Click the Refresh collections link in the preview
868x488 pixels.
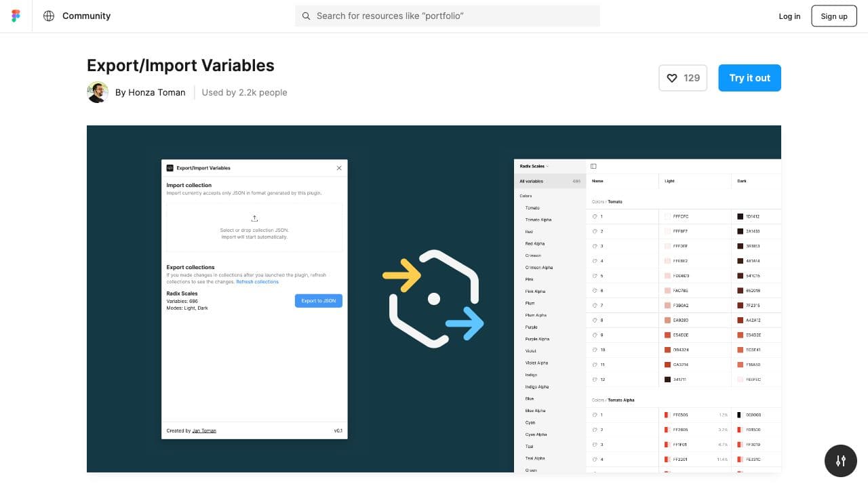point(257,281)
